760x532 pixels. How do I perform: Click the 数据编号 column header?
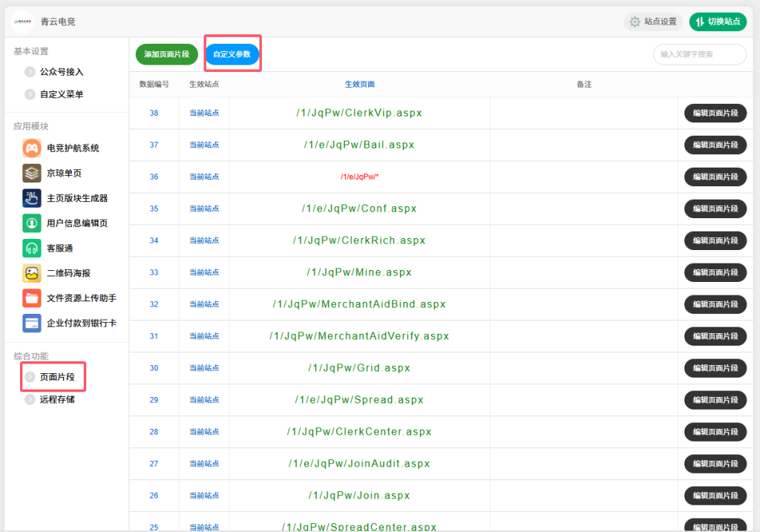[x=154, y=85]
